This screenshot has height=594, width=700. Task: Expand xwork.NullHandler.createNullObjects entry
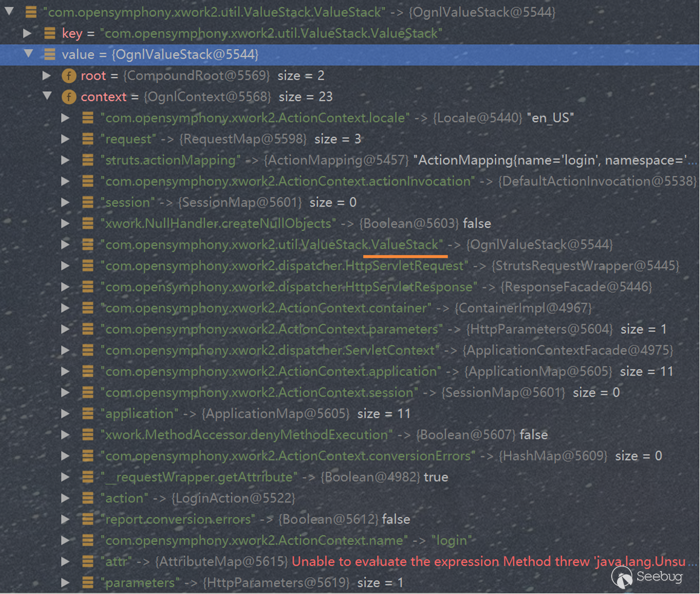point(65,223)
